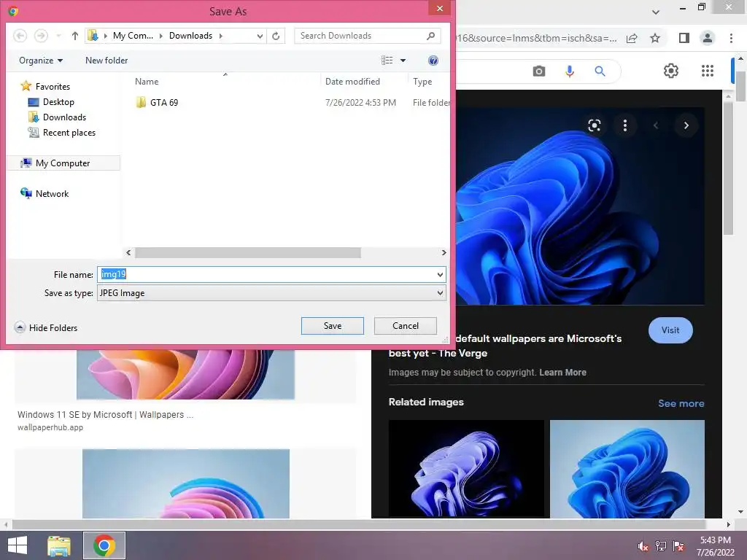Click Hide Folders toggle
The height and width of the screenshot is (560, 747).
coord(46,327)
